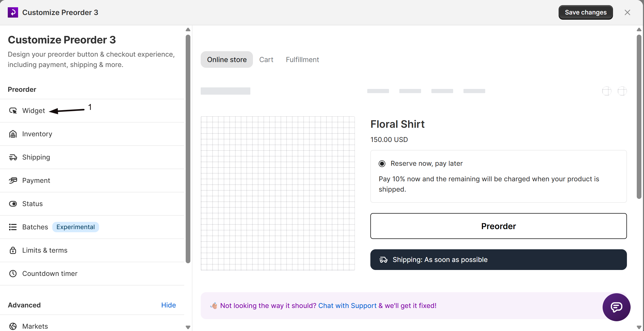Click the Limits & terms lock icon
644x331 pixels.
point(13,250)
